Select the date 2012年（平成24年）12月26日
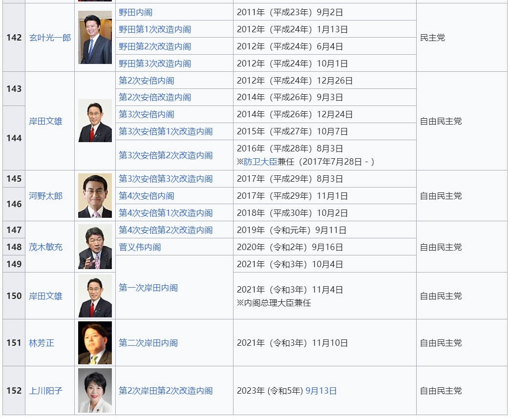Screen dimensions: 511x420 [x=295, y=81]
